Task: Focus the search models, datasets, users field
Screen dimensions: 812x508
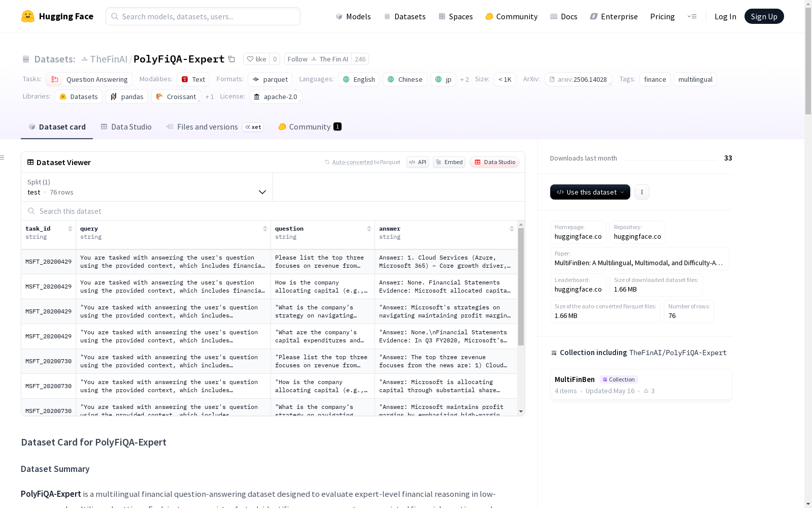Action: coord(203,16)
